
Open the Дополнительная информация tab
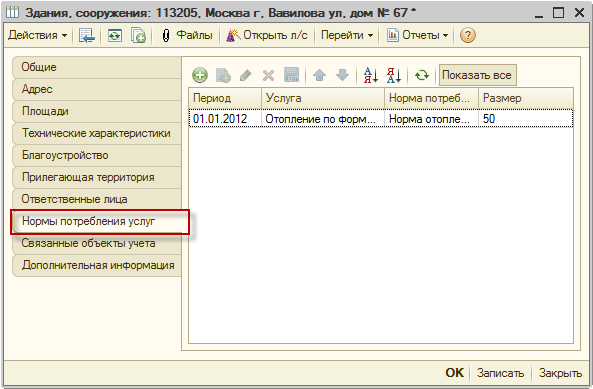(97, 265)
